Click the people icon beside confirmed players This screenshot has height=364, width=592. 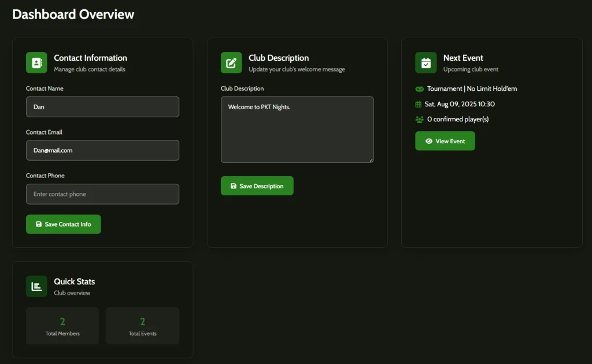coord(420,120)
